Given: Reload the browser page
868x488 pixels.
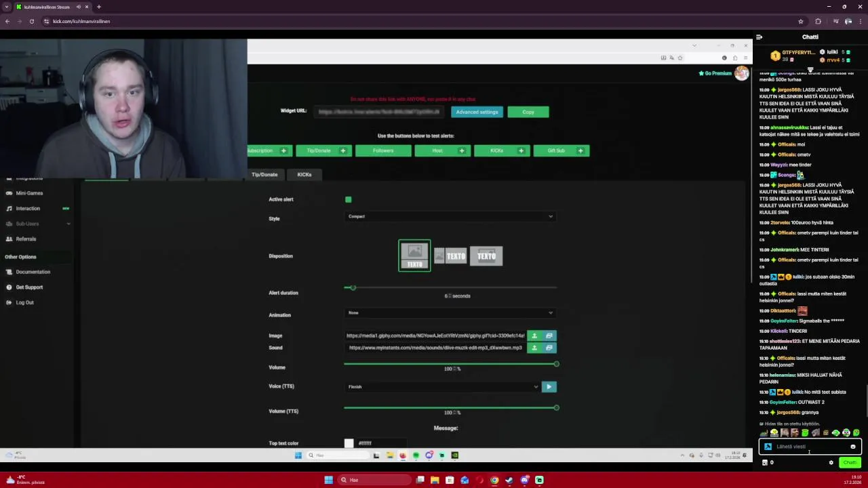Looking at the screenshot, I should (x=31, y=21).
